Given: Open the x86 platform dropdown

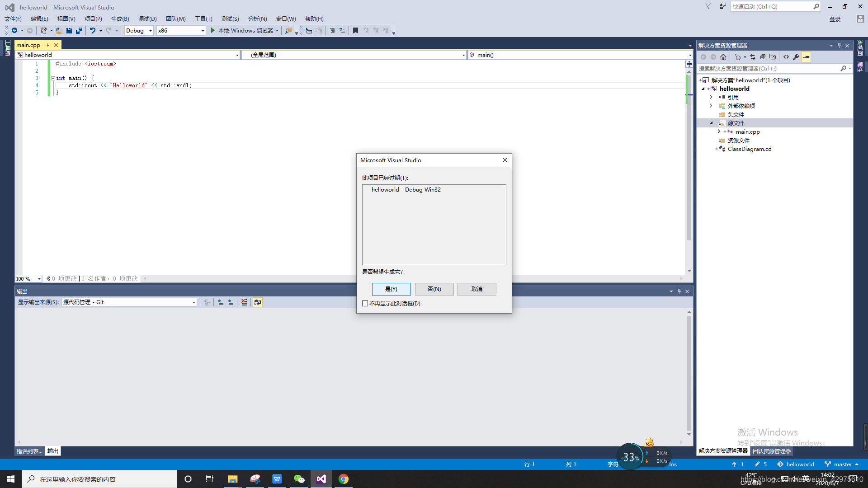Looking at the screenshot, I should pyautogui.click(x=181, y=31).
